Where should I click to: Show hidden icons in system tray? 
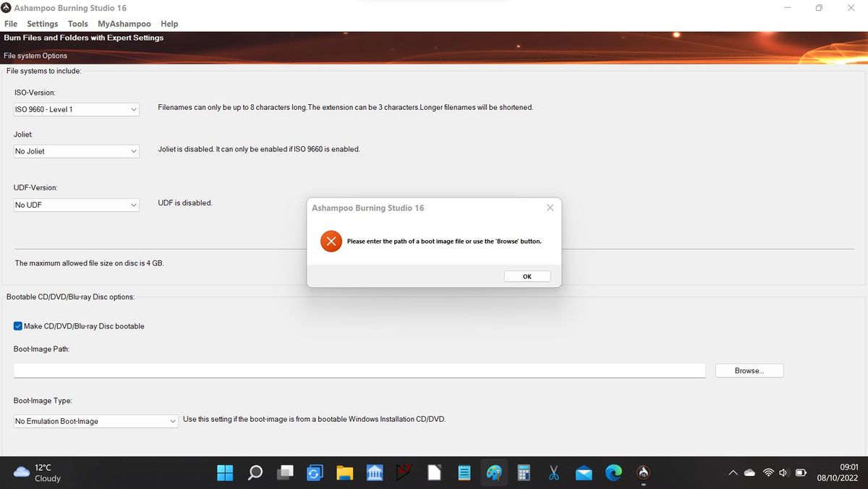tap(733, 473)
